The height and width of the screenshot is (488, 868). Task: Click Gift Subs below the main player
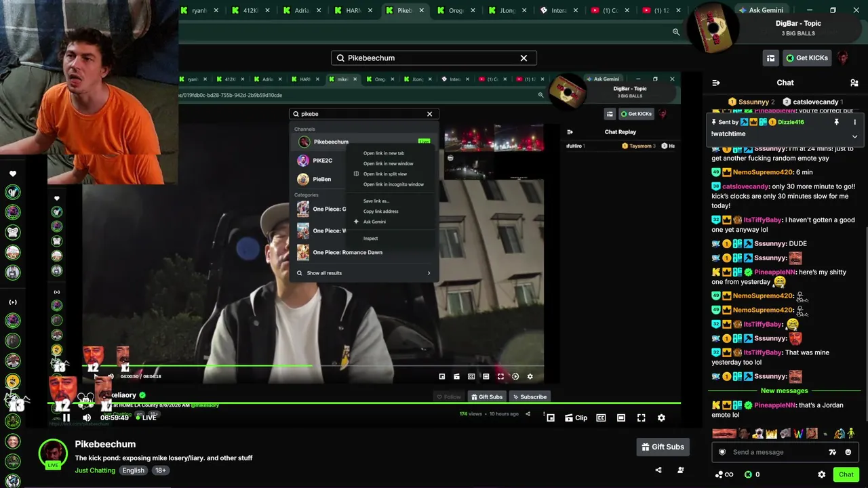click(x=663, y=447)
